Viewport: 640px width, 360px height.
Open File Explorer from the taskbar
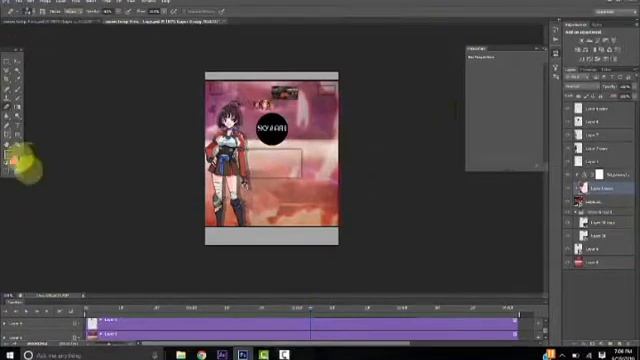coord(181,355)
